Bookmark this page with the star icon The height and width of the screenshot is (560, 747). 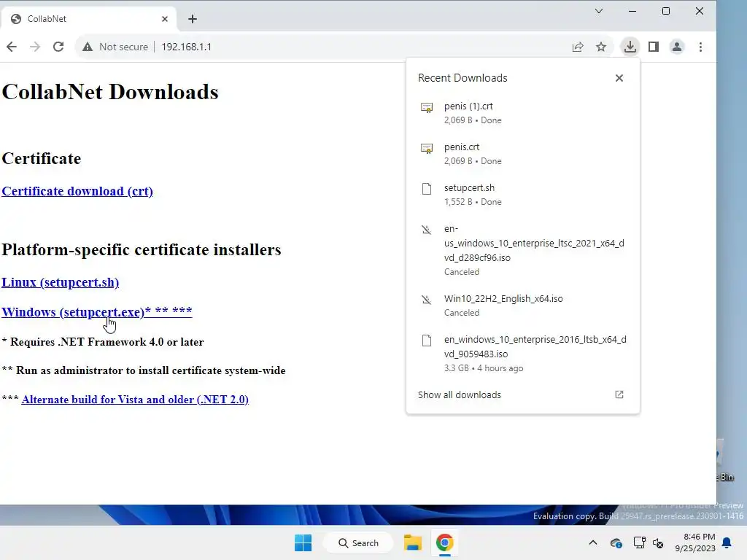(x=601, y=47)
